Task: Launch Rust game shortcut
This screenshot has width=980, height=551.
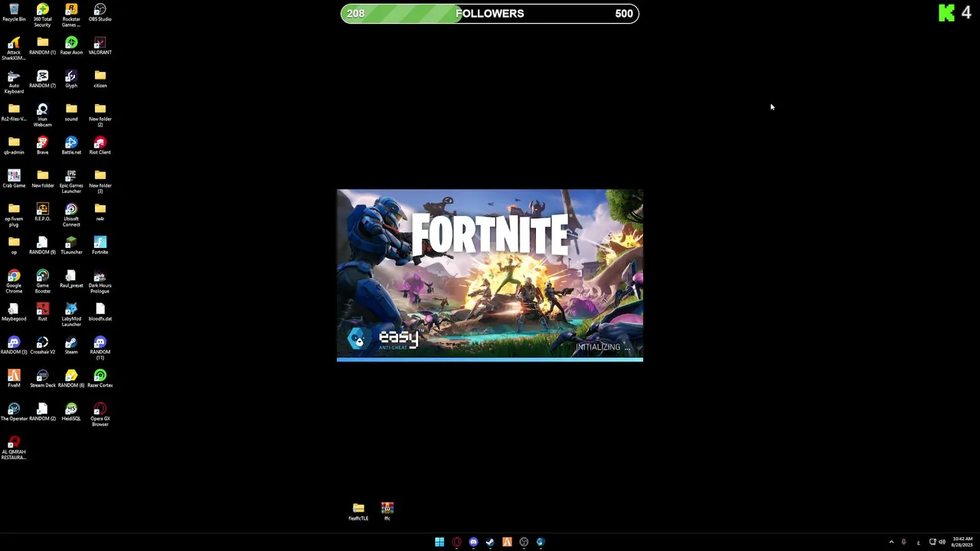Action: [x=42, y=312]
